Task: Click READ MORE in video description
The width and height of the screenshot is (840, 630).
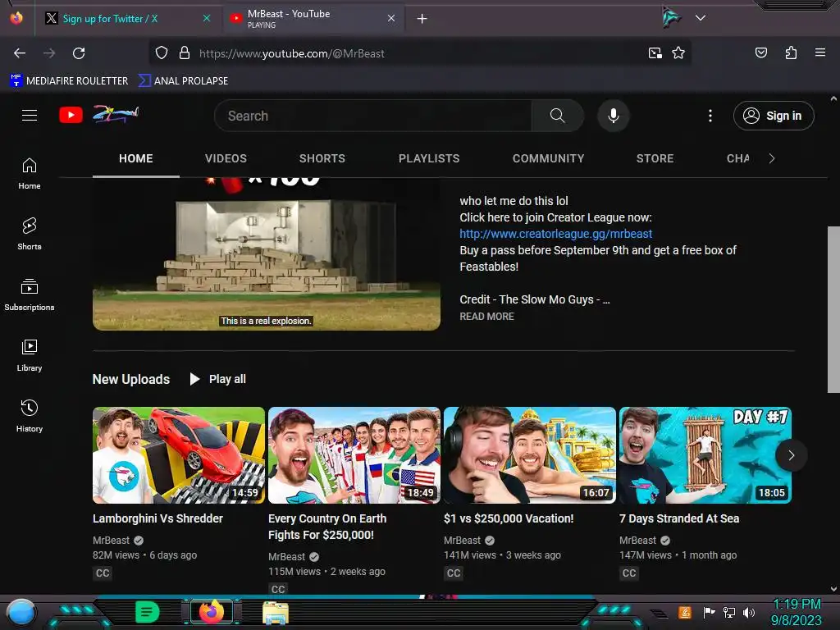Action: coord(486,317)
